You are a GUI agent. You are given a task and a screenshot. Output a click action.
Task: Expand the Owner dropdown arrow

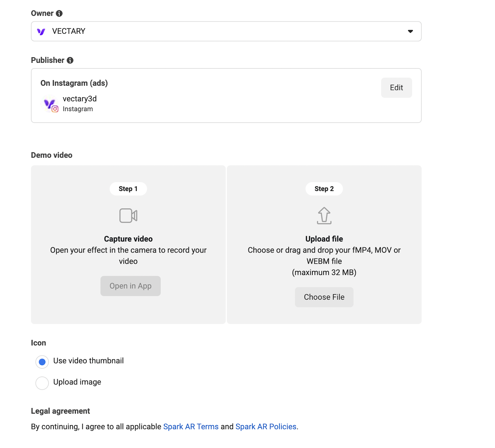[x=410, y=31]
